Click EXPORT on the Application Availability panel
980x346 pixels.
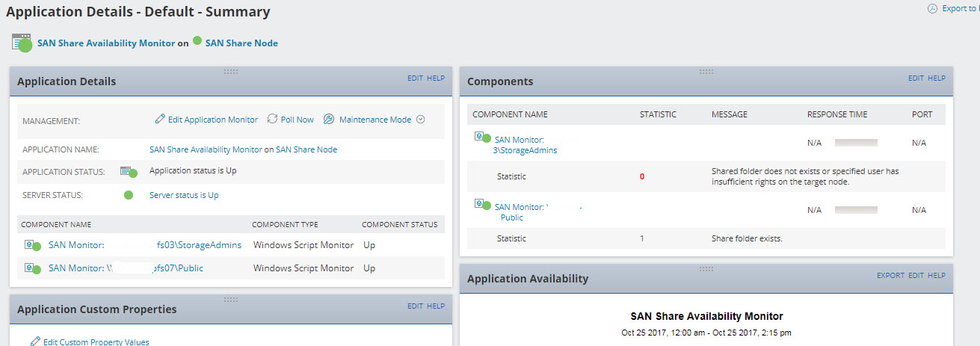point(890,276)
